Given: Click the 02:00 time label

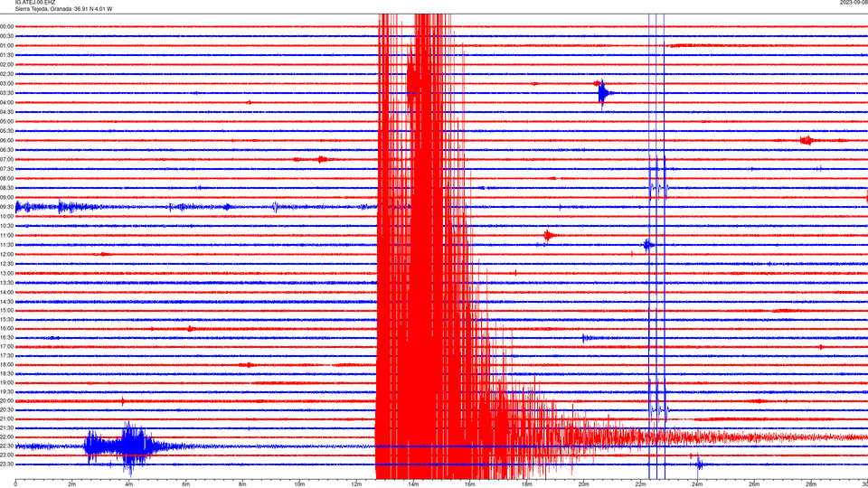Looking at the screenshot, I should (6, 65).
